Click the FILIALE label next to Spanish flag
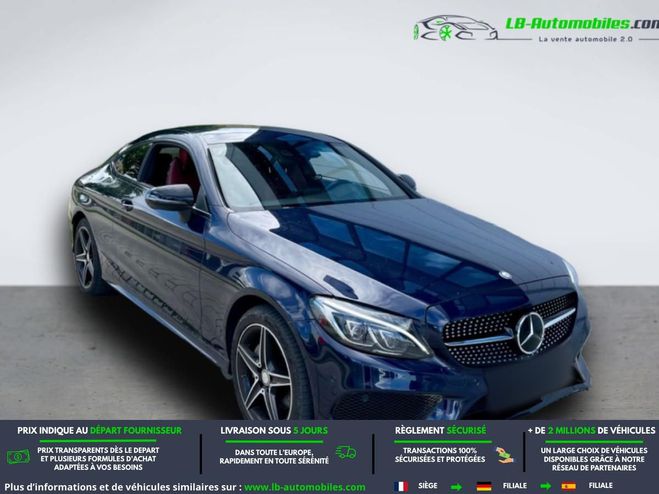Screen dimensions: 659x494 (x=600, y=486)
